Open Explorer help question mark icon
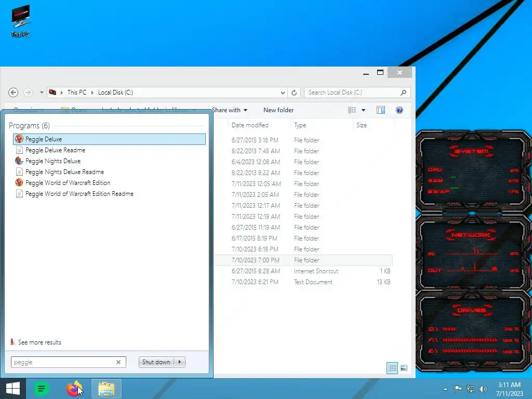Viewport: 532px width, 399px height. (x=400, y=110)
